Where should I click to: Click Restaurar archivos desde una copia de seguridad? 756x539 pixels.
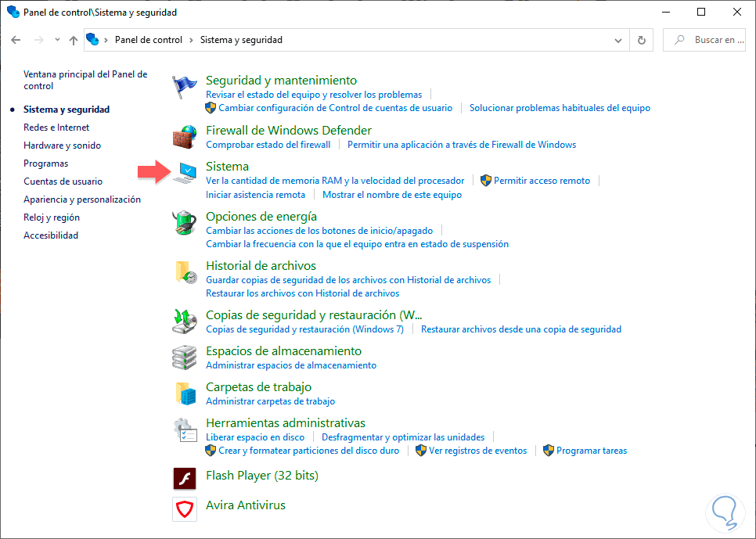pyautogui.click(x=521, y=329)
